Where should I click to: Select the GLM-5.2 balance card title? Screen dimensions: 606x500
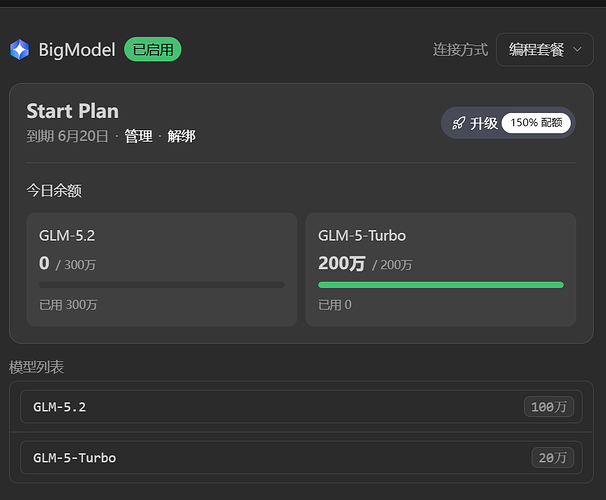[x=67, y=236]
